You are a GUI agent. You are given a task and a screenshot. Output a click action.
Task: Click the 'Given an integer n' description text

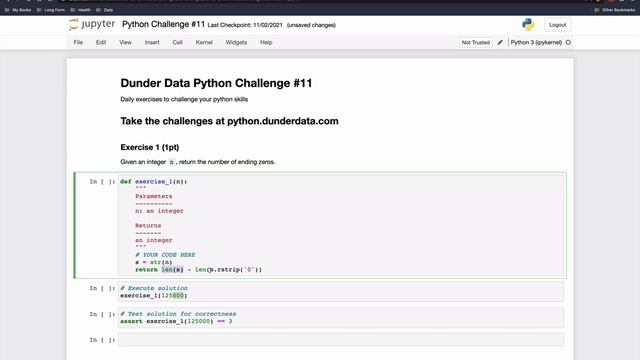coord(198,162)
